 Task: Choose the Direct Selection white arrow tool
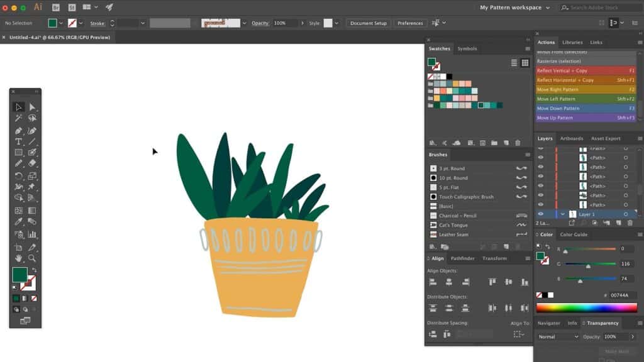click(x=32, y=107)
